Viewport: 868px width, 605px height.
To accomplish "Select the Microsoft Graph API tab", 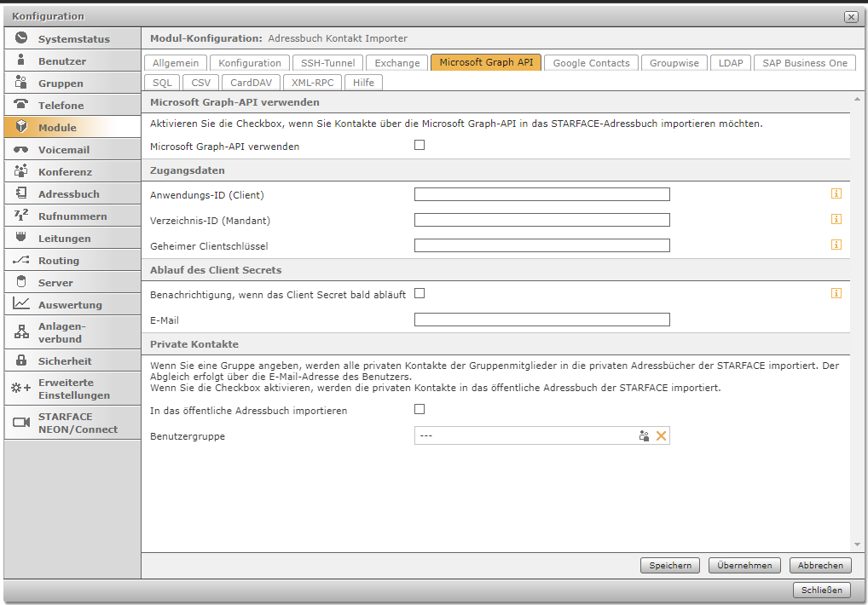I will pos(486,62).
